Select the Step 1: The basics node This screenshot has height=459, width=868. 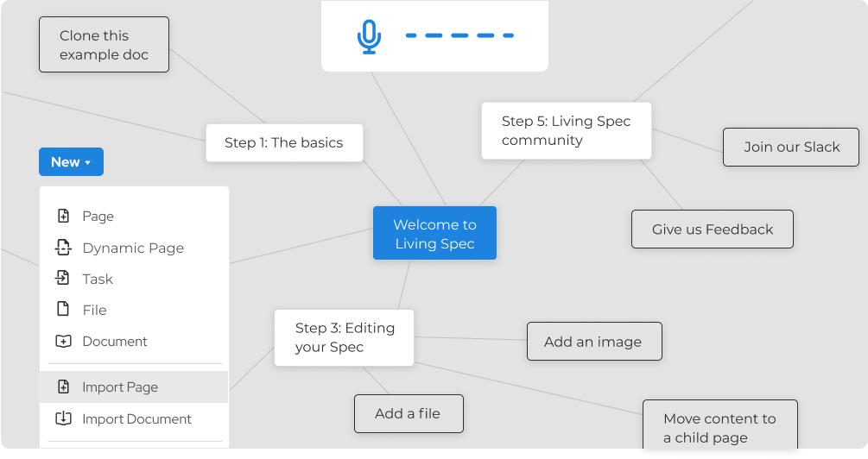(x=283, y=143)
